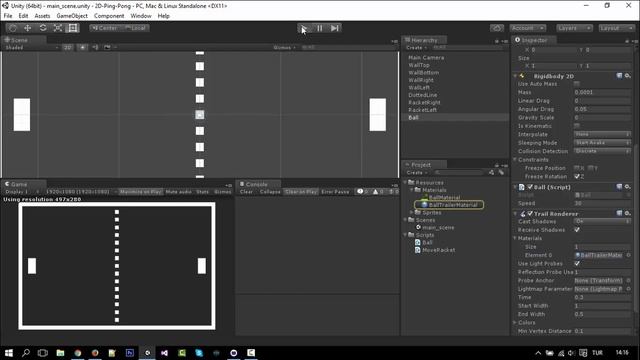The height and width of the screenshot is (360, 640).
Task: Open Account dropdown
Action: click(x=528, y=28)
